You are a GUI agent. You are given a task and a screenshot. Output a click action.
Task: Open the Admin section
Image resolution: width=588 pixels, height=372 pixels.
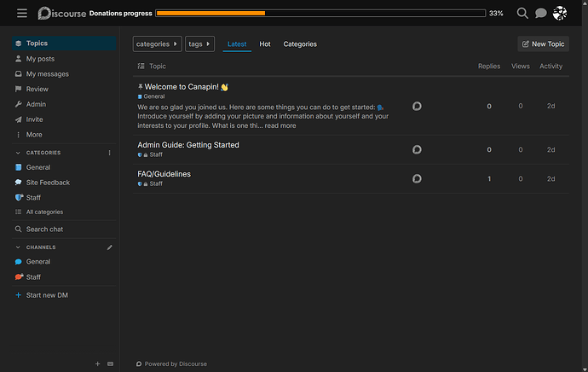64,104
